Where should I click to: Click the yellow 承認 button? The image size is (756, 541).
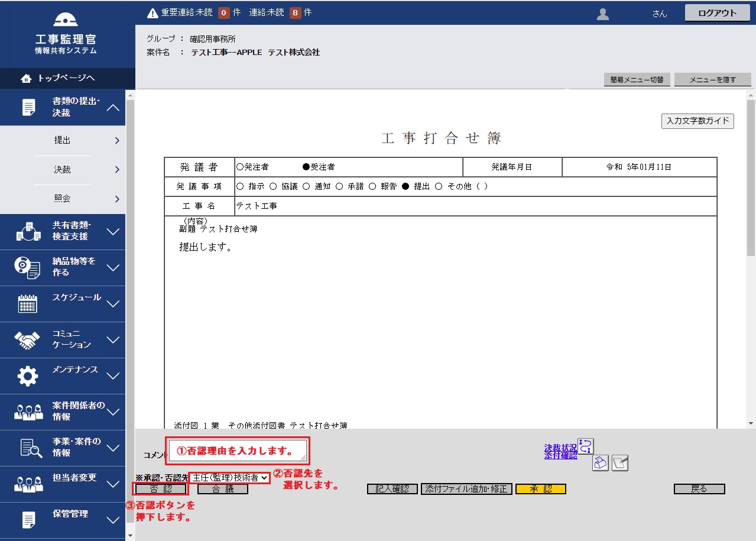tap(541, 489)
